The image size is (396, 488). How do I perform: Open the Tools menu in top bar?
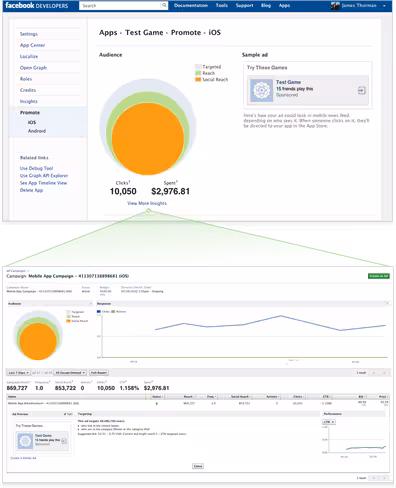(x=222, y=5)
